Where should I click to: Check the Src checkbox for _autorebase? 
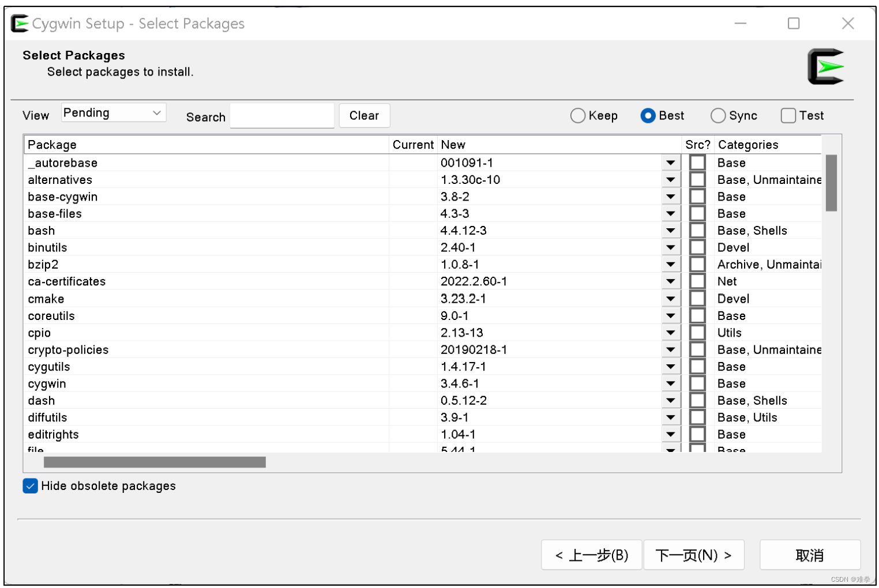[x=697, y=163]
